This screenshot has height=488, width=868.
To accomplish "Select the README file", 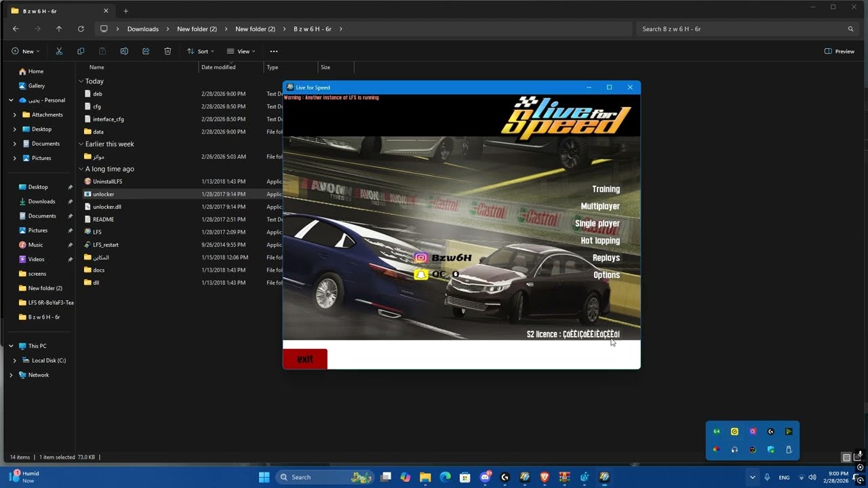I will 103,220.
